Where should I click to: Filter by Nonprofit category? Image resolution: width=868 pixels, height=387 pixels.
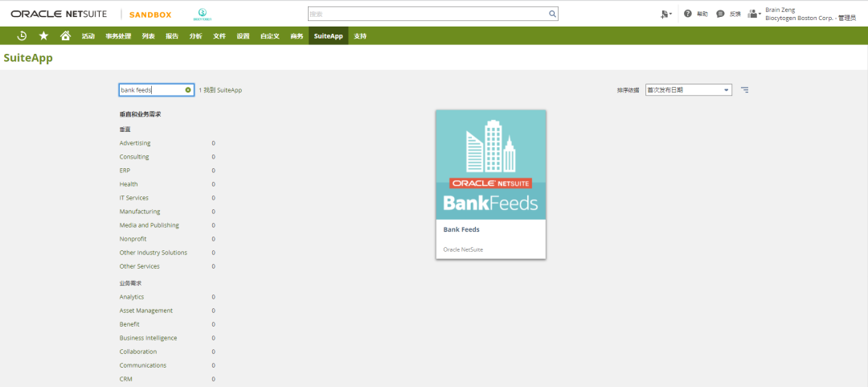click(x=133, y=239)
